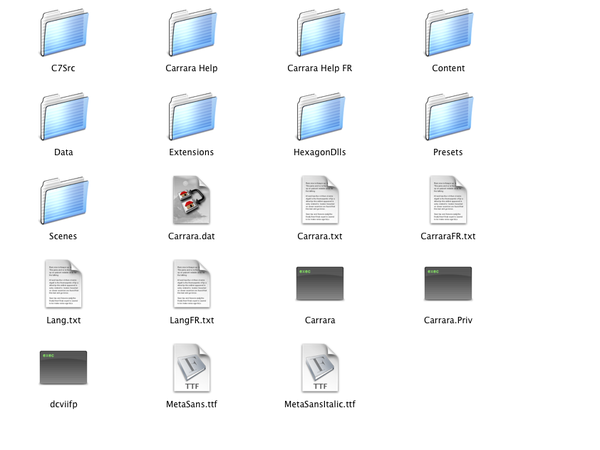Select the Carrara Help folder icon

click(192, 33)
